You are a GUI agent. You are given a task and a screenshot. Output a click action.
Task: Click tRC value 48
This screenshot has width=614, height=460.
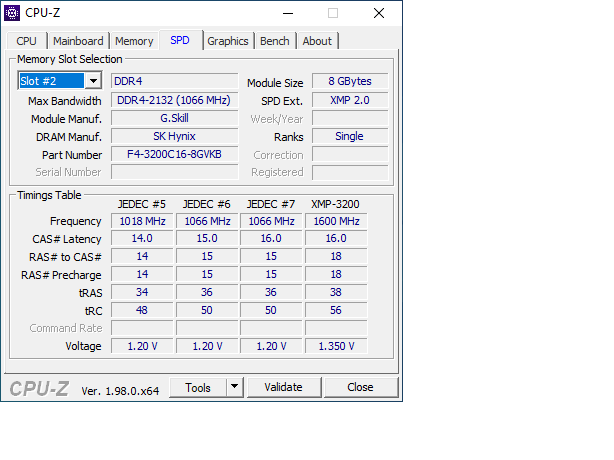142,310
